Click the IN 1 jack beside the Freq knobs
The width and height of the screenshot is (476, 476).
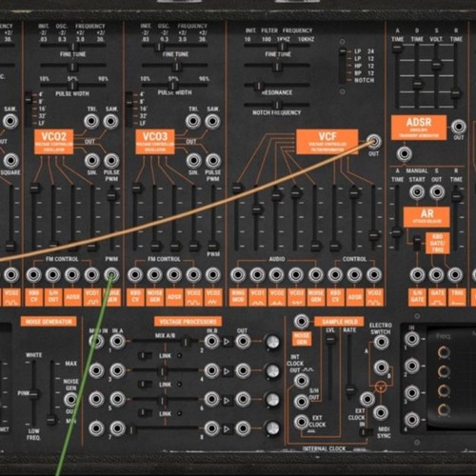point(412,339)
